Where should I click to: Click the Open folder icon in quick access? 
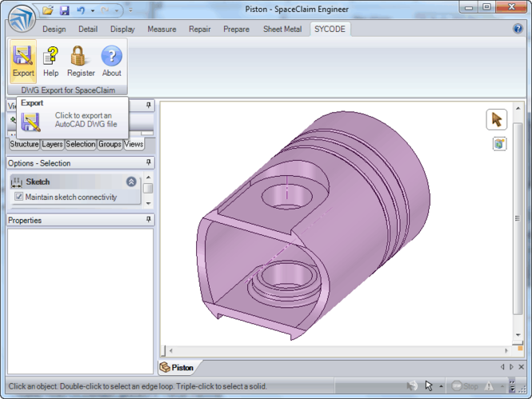coord(48,10)
